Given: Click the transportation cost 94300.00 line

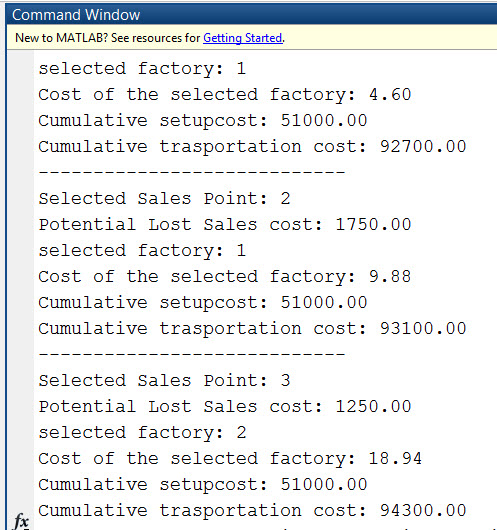Looking at the screenshot, I should tap(252, 511).
